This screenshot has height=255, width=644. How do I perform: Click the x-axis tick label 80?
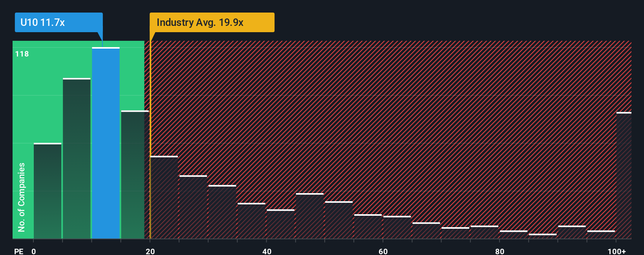499,251
